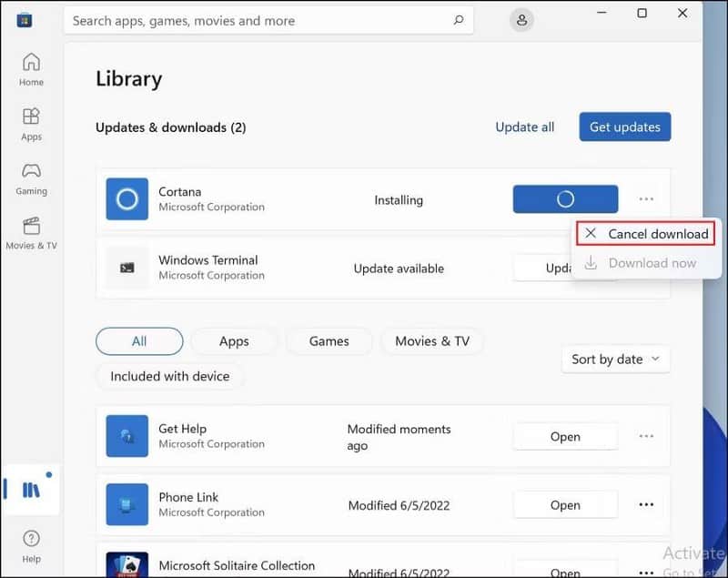Select the All filter chip
728x578 pixels.
point(139,341)
